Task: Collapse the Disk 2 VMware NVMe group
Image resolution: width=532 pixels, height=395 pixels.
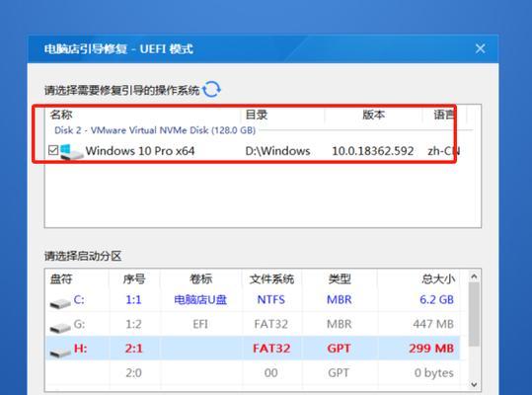Action: [155, 130]
